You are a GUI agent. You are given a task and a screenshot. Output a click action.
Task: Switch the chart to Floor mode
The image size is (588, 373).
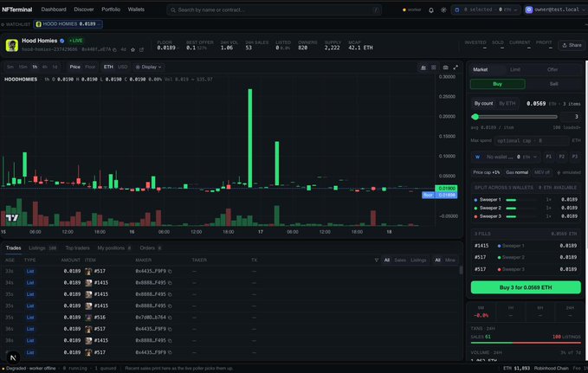pos(90,68)
